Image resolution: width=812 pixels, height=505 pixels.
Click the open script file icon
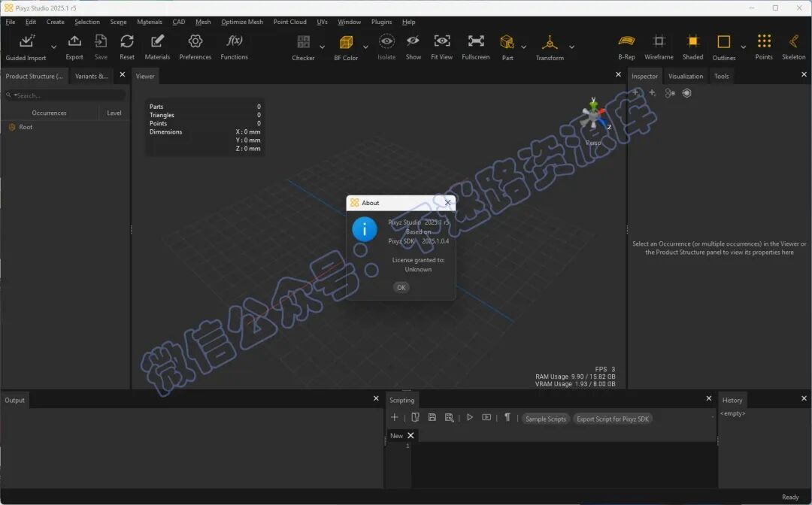pyautogui.click(x=415, y=417)
